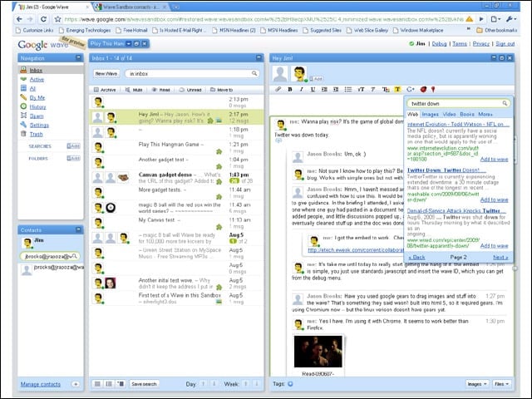Viewport: 532px width, 399px height.
Task: Switch to the Books results tab
Action: click(x=467, y=115)
